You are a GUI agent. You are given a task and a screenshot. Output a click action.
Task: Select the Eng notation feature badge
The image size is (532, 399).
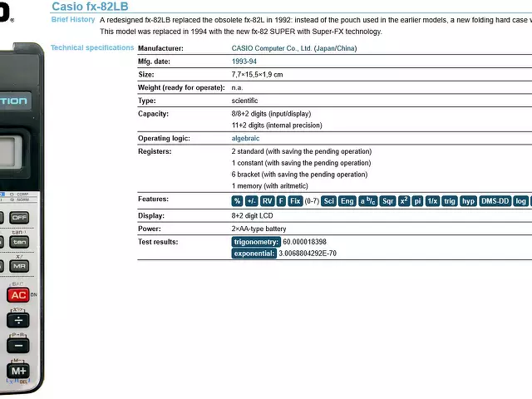pyautogui.click(x=347, y=201)
